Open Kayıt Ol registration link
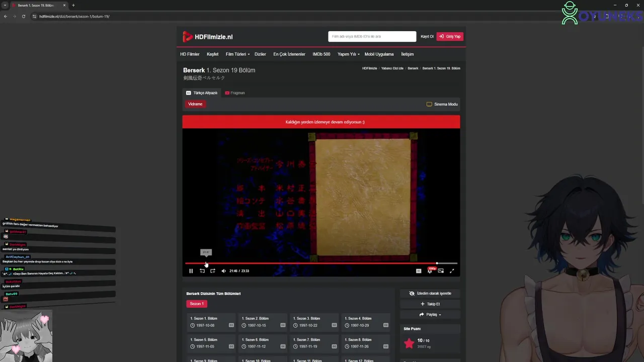644x362 pixels. point(427,36)
